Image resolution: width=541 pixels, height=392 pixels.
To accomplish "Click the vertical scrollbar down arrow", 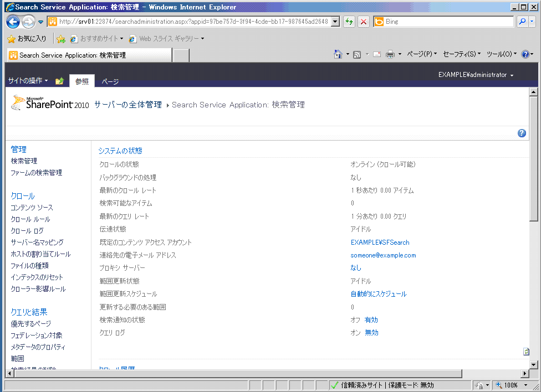I will point(533,364).
